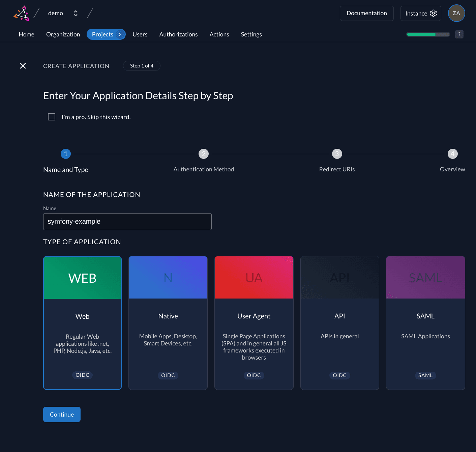
Task: Open the Documentation page
Action: (366, 13)
